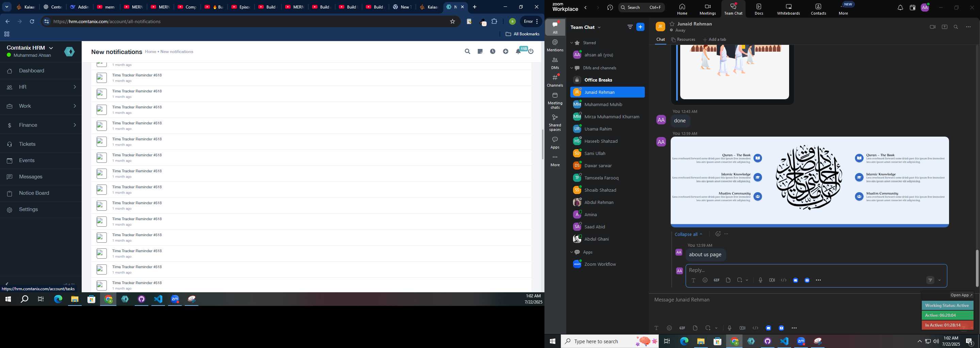
Task: Add reaction to the thread message
Action: click(718, 234)
